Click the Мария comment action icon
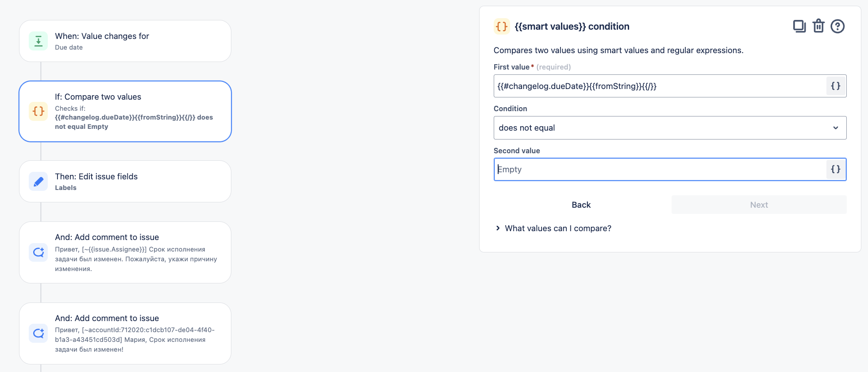This screenshot has width=868, height=372. coord(38,333)
